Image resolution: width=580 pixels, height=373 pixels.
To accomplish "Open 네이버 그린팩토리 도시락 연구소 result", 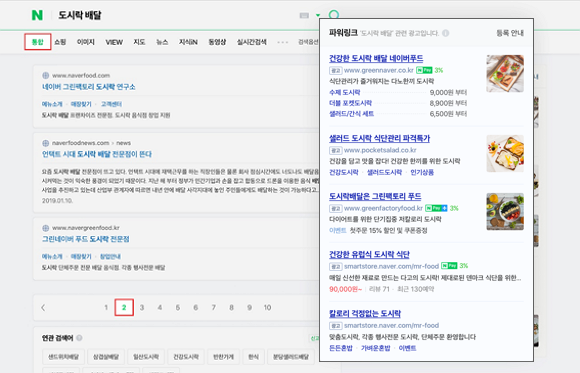I will click(x=88, y=87).
